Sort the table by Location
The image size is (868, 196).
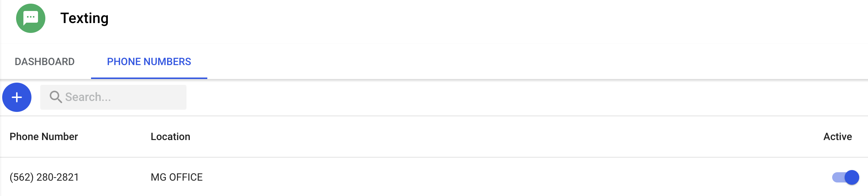[x=170, y=137]
